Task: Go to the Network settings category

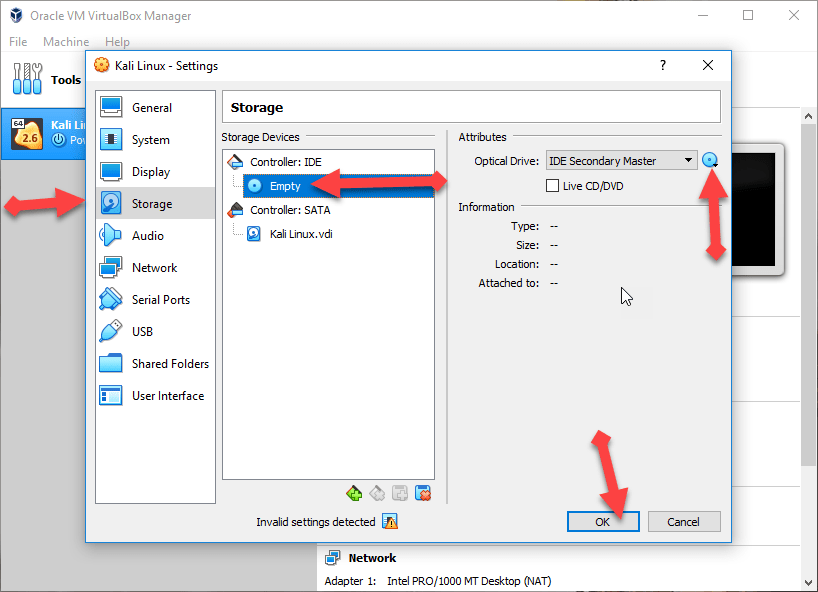Action: click(154, 268)
